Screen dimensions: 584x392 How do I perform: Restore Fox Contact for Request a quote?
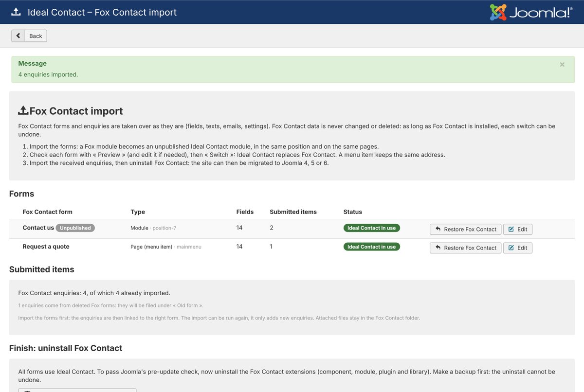[465, 248]
